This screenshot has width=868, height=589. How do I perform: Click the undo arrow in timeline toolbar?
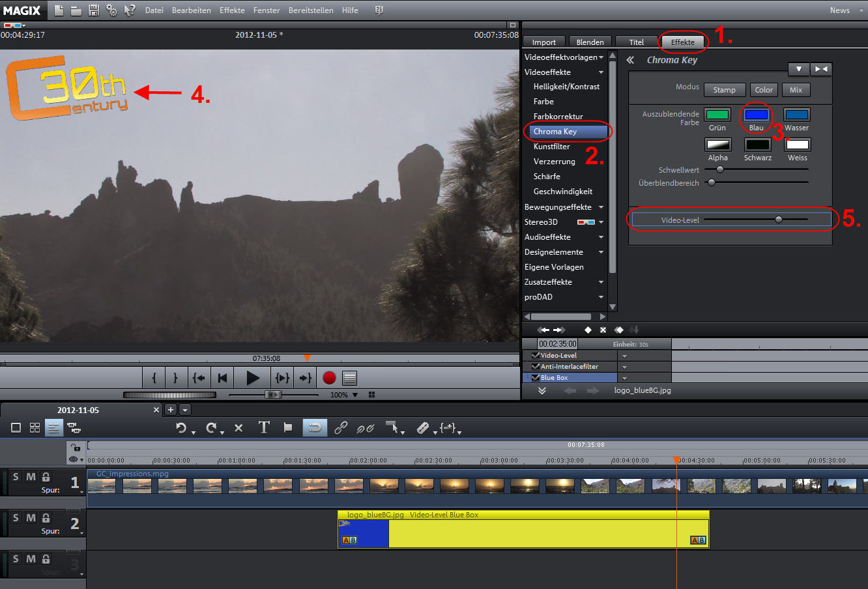pyautogui.click(x=181, y=427)
